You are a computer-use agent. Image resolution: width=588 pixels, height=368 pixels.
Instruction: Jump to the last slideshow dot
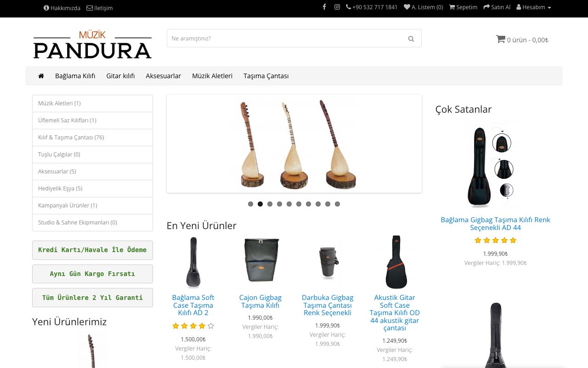[x=337, y=204]
